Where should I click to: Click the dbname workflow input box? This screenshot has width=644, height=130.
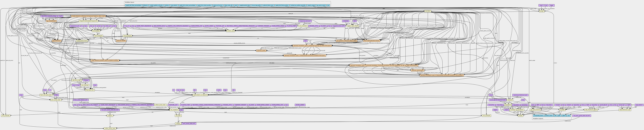click(x=146, y=5)
